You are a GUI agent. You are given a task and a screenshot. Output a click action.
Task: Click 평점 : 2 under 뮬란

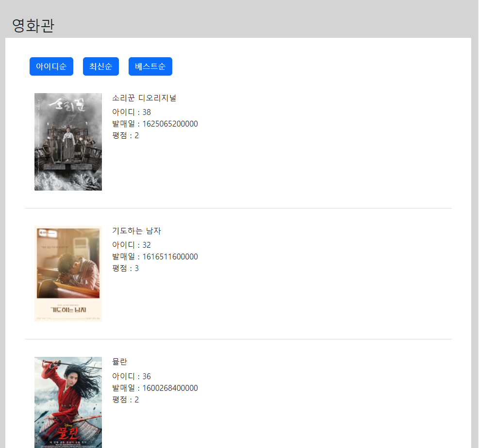[x=125, y=400]
